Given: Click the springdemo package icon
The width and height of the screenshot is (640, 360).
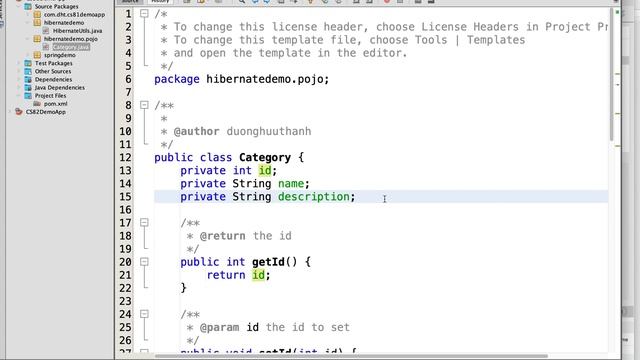Looking at the screenshot, I should click(37, 55).
